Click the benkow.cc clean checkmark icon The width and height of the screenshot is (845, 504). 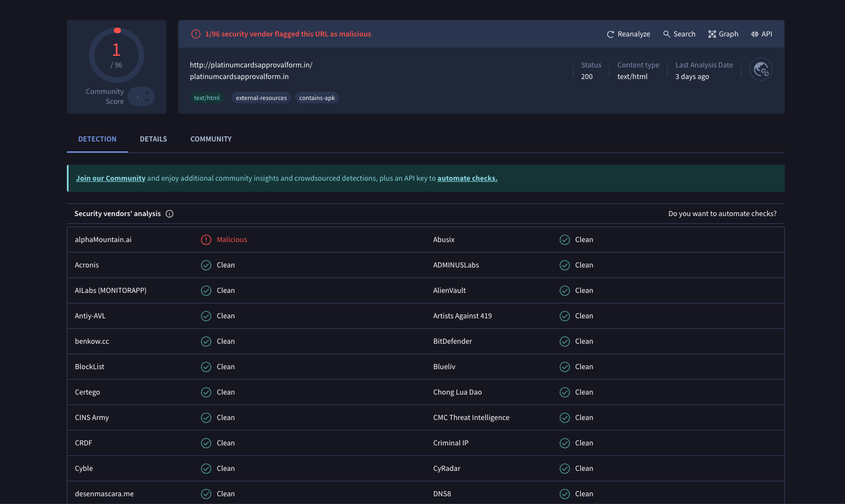tap(206, 342)
